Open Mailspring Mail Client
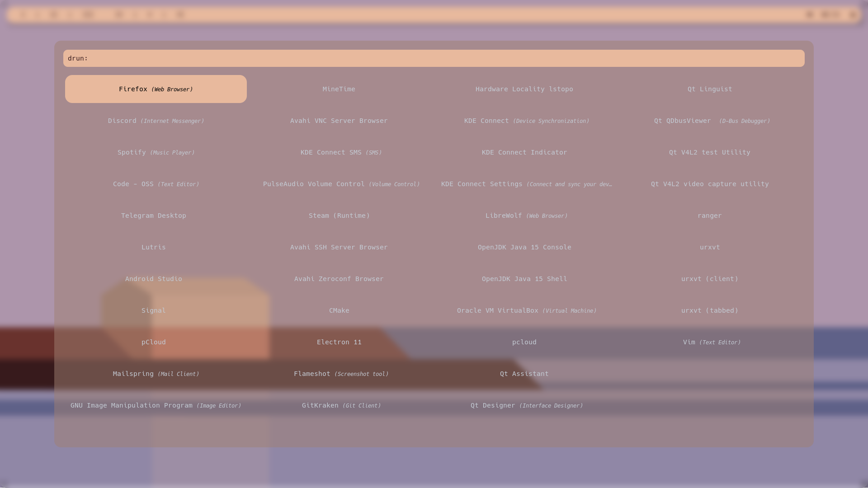Image resolution: width=868 pixels, height=488 pixels. click(x=156, y=374)
